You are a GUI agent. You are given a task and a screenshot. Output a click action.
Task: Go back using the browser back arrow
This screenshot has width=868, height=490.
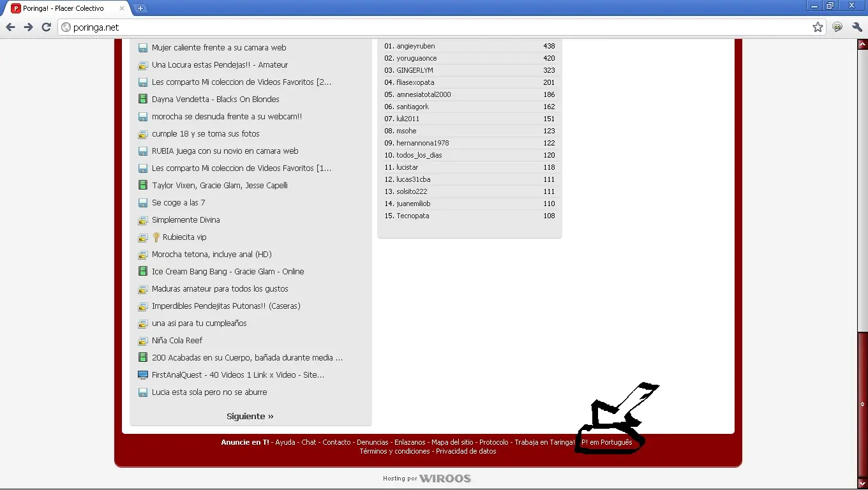click(10, 27)
